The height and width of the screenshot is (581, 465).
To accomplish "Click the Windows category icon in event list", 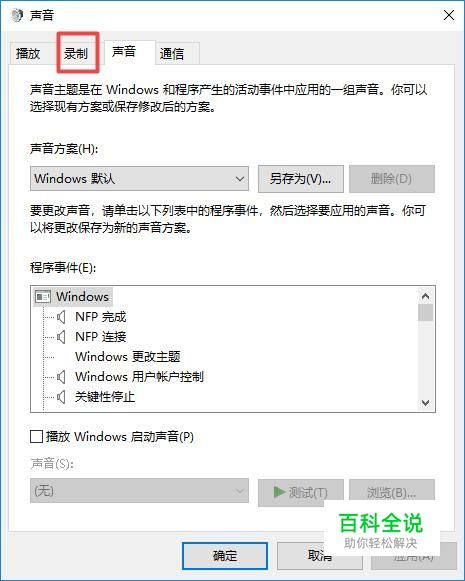I will click(x=43, y=297).
